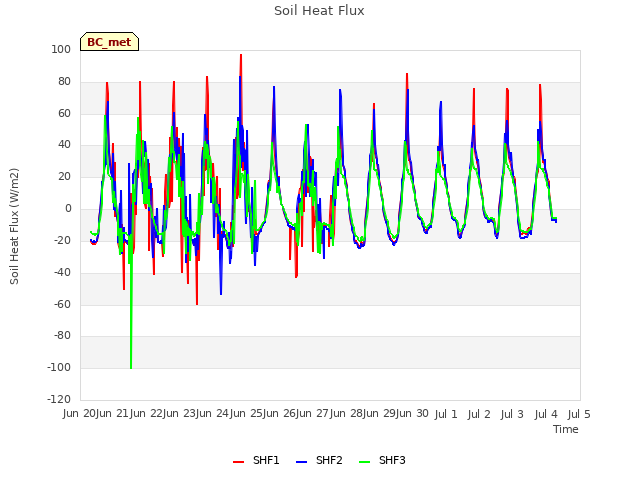Click the -40 y-axis tick label

pos(62,272)
